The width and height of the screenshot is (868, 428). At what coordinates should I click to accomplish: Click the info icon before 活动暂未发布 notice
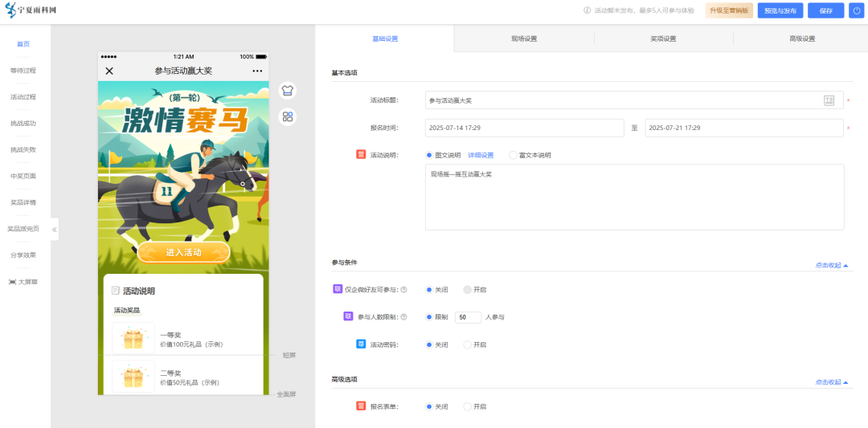click(x=587, y=10)
